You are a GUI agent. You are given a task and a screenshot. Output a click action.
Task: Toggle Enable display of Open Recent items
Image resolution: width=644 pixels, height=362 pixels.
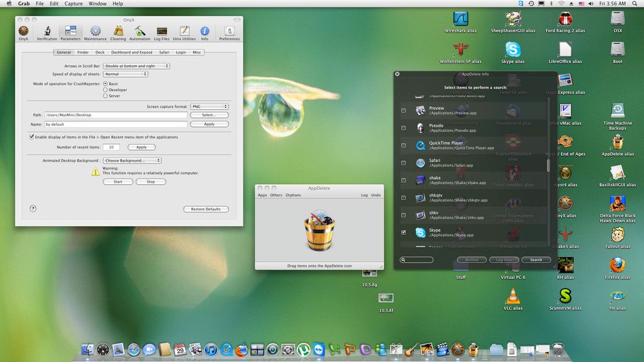[31, 136]
